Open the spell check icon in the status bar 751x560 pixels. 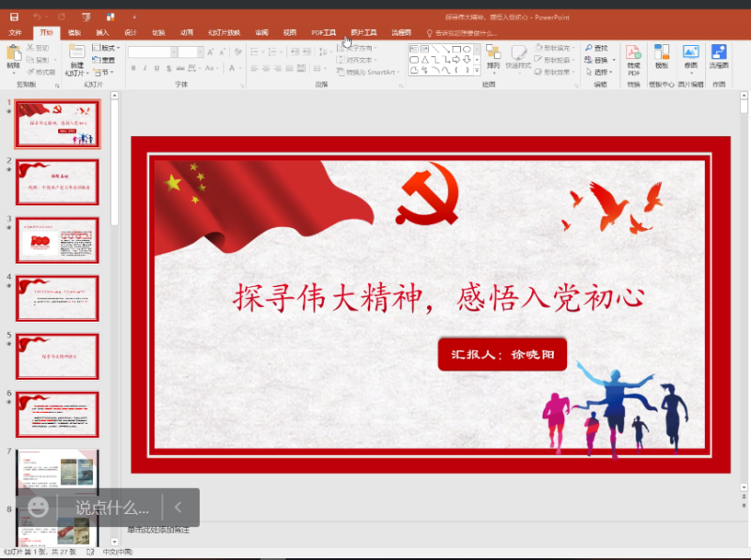[x=90, y=552]
